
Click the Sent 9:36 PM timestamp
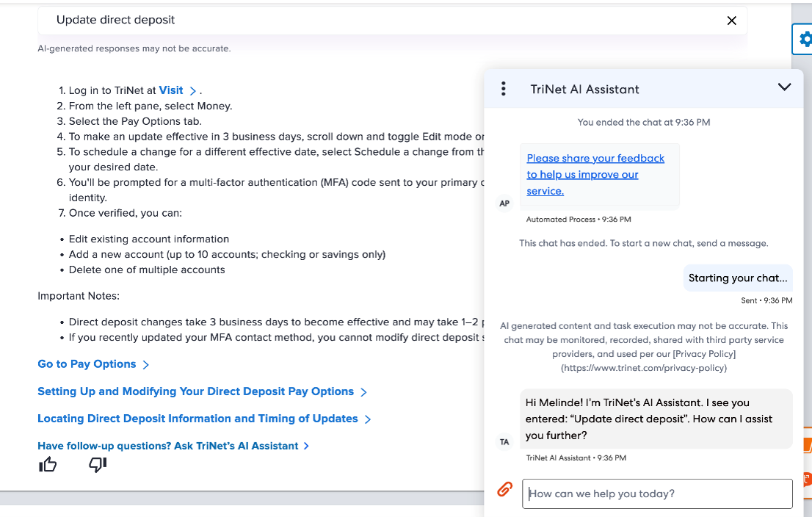(x=766, y=300)
